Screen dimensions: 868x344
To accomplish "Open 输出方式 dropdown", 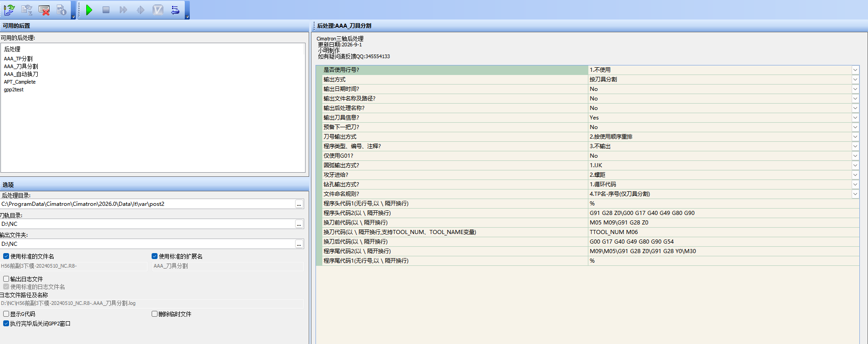I will pos(855,80).
